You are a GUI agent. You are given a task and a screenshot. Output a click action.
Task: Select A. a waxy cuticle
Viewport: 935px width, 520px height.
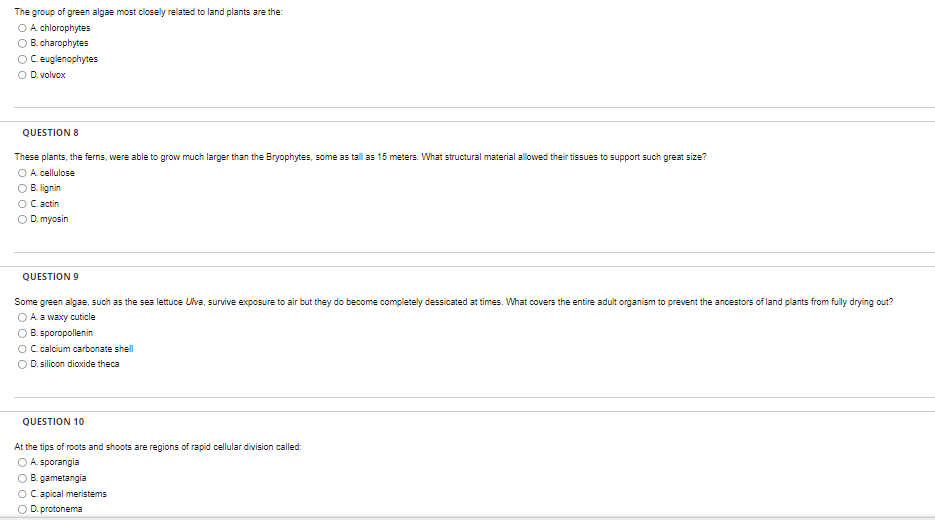(x=22, y=317)
